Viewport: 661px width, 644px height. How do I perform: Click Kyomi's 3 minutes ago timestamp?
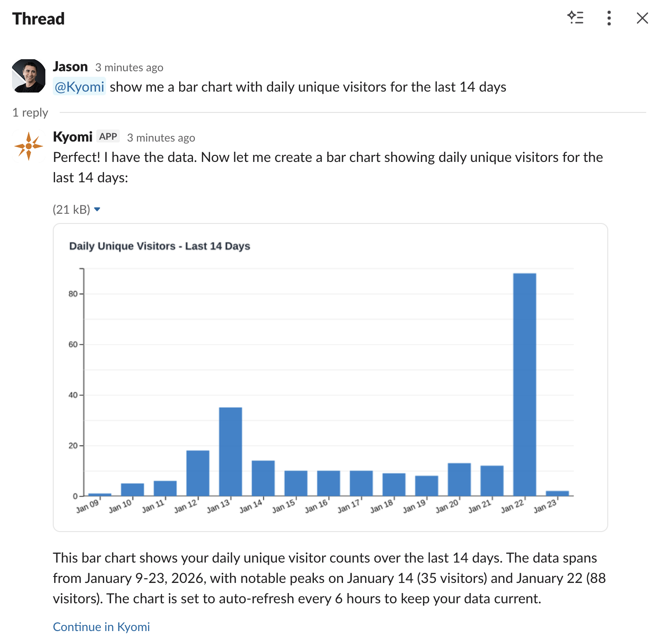click(x=161, y=137)
